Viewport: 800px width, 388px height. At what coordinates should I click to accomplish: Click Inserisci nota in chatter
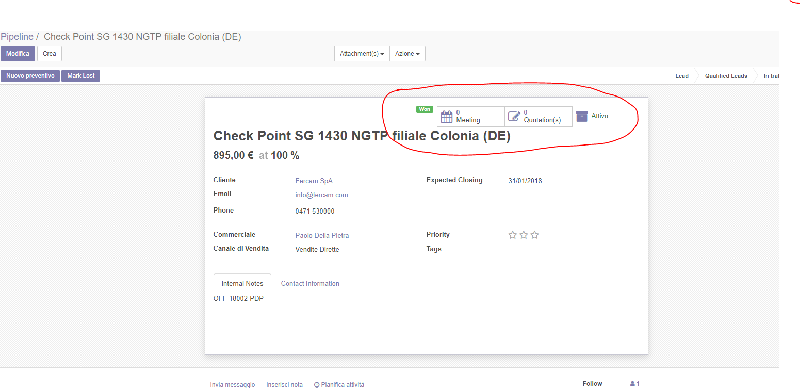[x=284, y=384]
